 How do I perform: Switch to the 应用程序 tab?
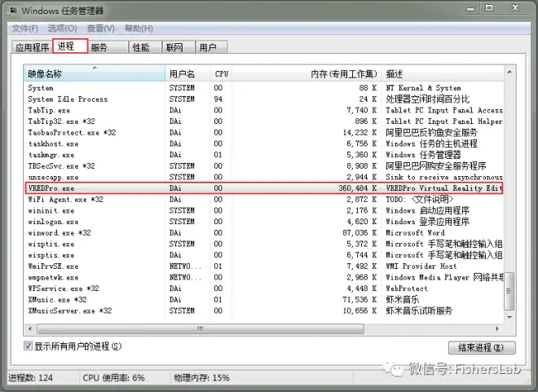[33, 47]
